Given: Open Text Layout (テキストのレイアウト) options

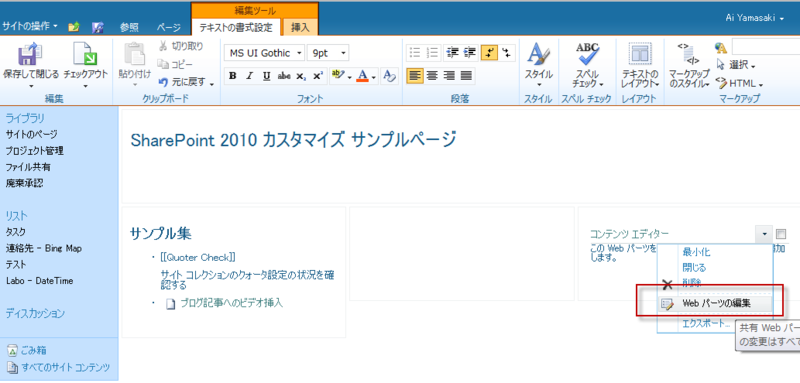Looking at the screenshot, I should click(640, 64).
